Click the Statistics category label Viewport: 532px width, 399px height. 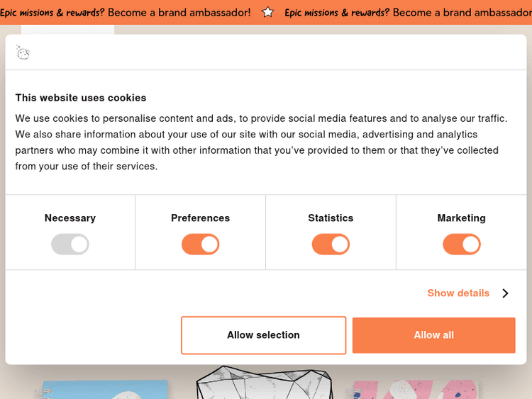click(331, 218)
